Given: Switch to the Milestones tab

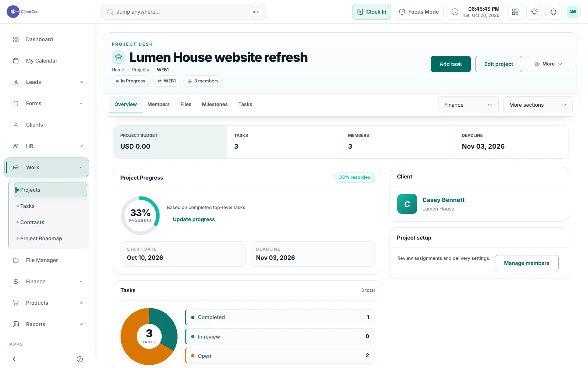Looking at the screenshot, I should pos(215,105).
